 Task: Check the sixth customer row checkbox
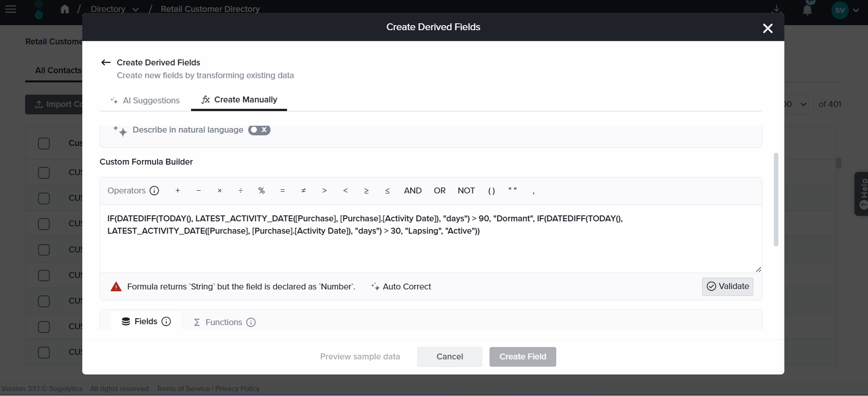44,301
